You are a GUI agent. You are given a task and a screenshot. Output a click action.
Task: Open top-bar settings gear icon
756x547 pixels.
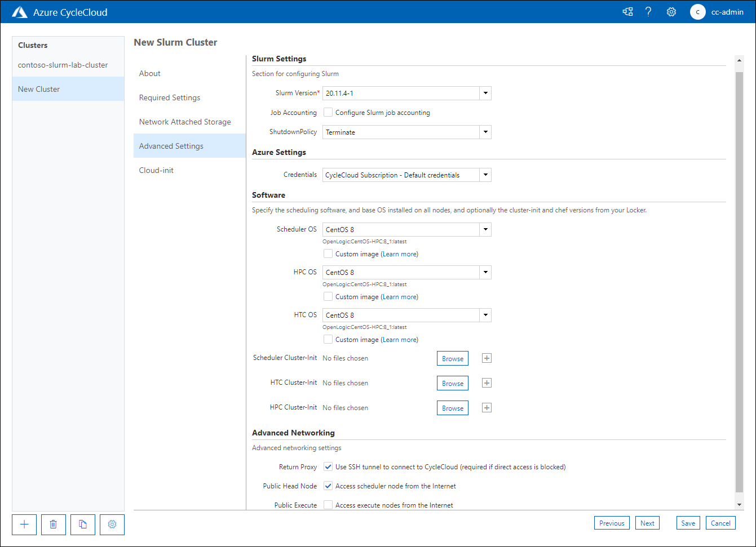(x=671, y=11)
